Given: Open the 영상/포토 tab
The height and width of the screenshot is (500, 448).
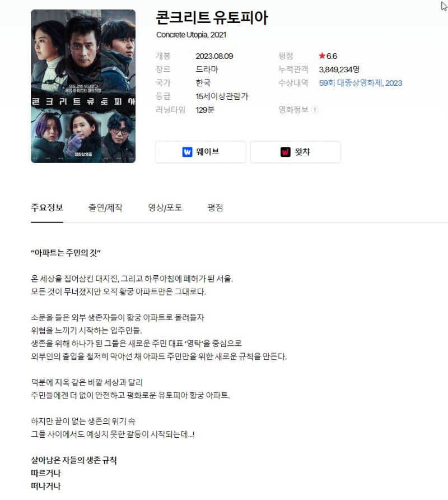Looking at the screenshot, I should tap(165, 207).
